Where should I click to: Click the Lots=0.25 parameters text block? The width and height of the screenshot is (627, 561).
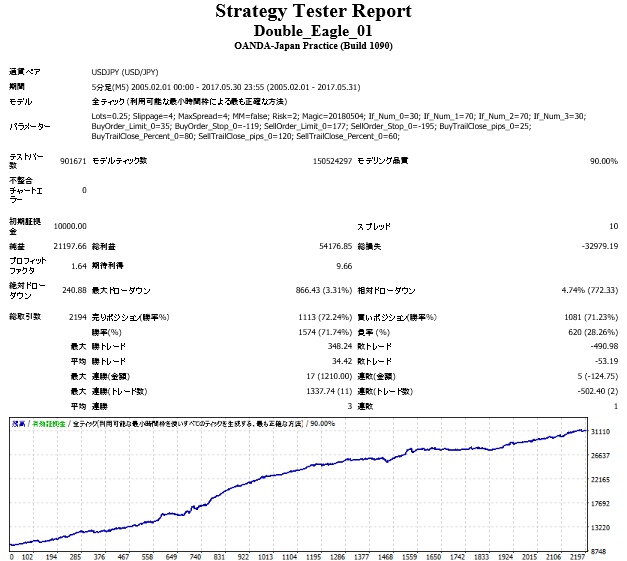339,126
